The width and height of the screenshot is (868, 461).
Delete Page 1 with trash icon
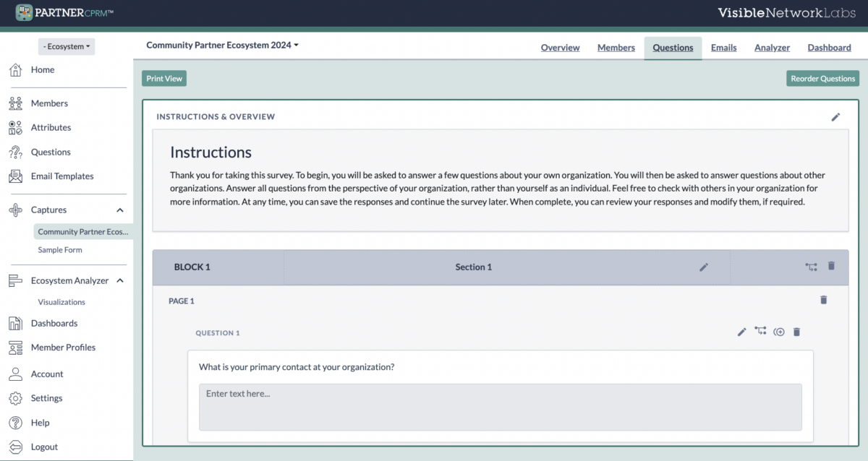click(x=823, y=300)
